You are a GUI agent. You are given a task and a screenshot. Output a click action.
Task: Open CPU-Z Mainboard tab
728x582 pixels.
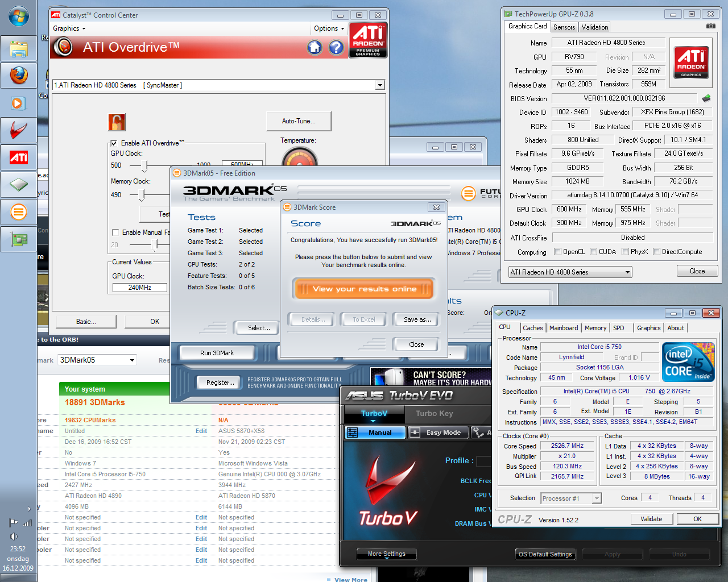click(564, 328)
